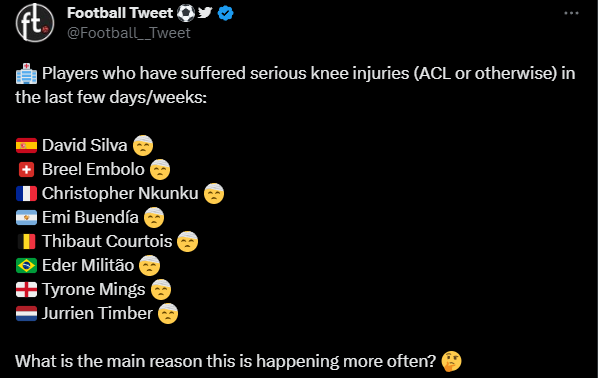Click the bandaged face emoji after David Silva
This screenshot has height=378, width=598.
click(143, 145)
